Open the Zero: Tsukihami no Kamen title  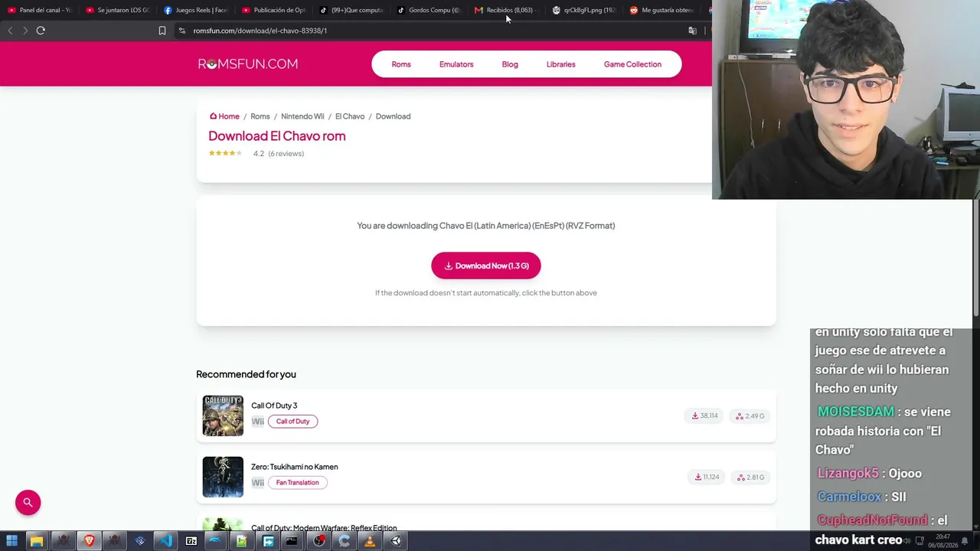(295, 467)
